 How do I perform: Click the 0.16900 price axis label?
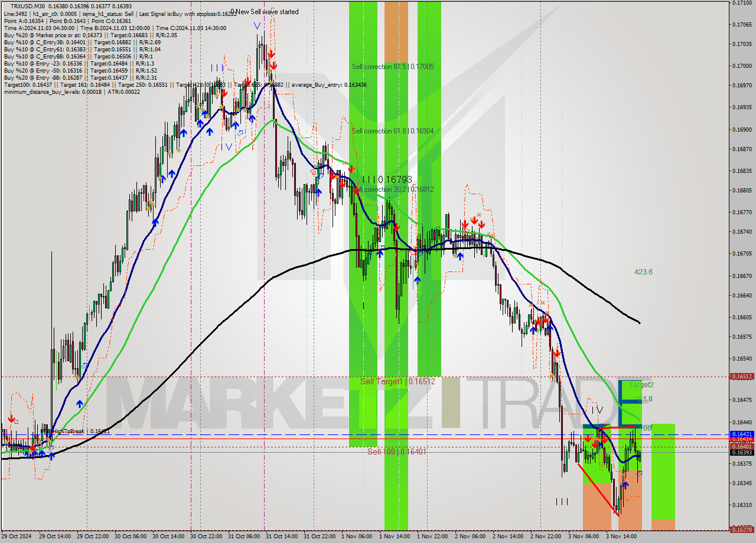[x=742, y=129]
